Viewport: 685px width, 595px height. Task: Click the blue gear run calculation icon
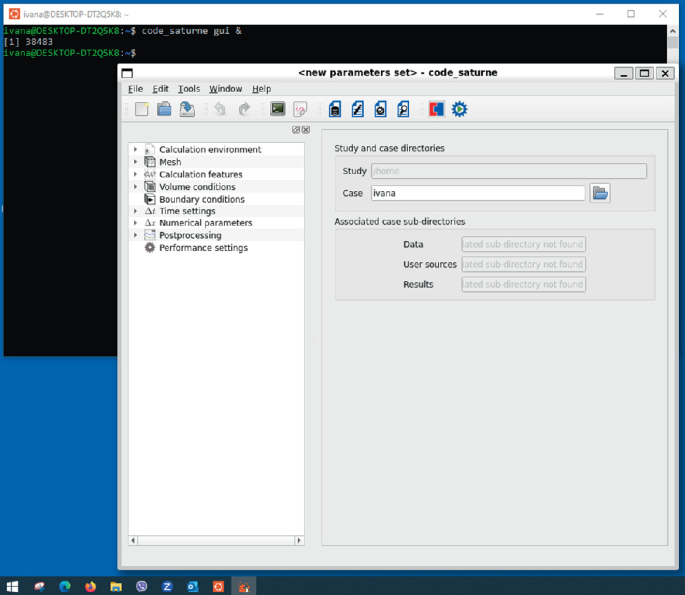[460, 109]
